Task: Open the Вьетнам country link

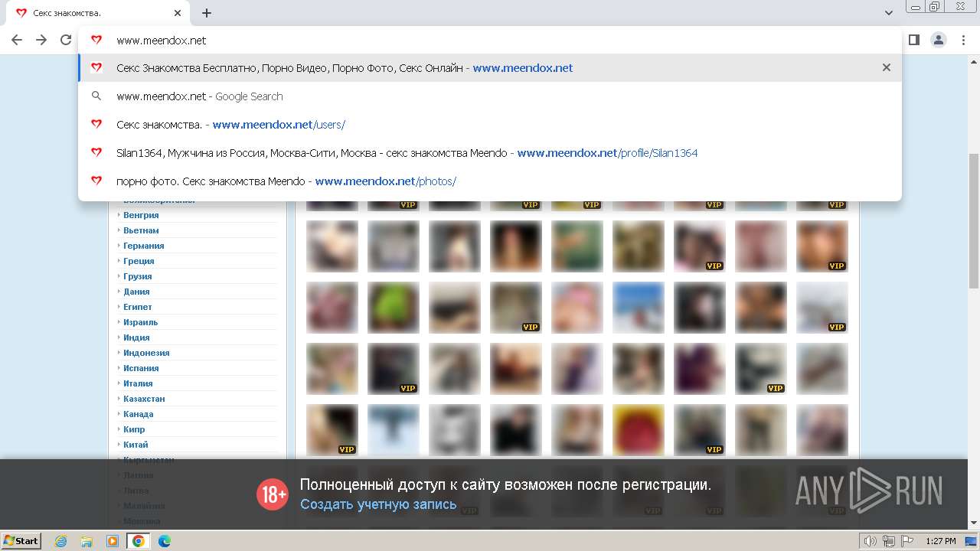Action: pyautogui.click(x=141, y=230)
